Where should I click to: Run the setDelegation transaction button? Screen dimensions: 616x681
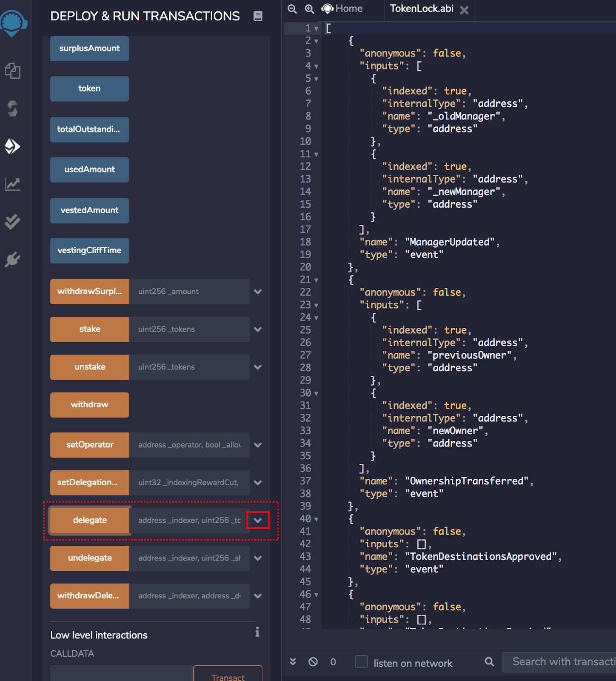coord(89,483)
